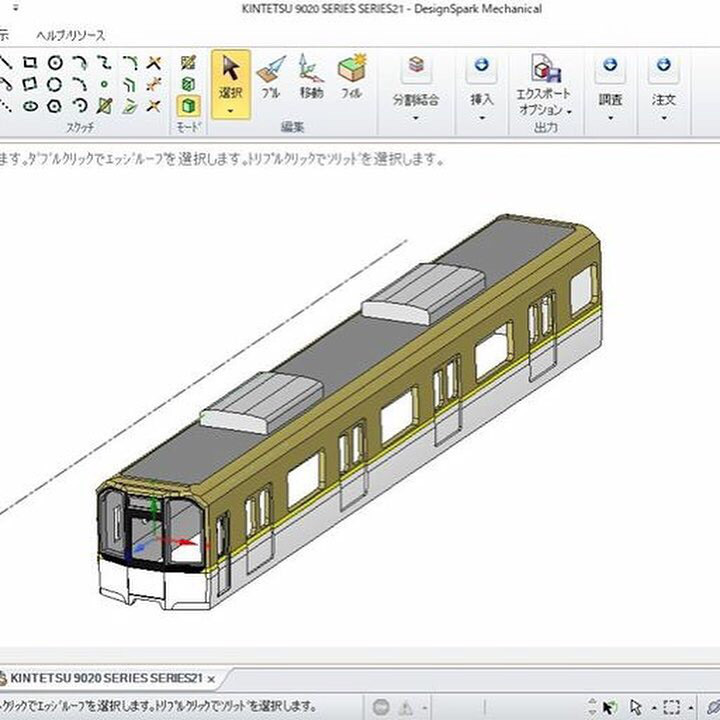Click the スケッチ group label

[x=80, y=127]
